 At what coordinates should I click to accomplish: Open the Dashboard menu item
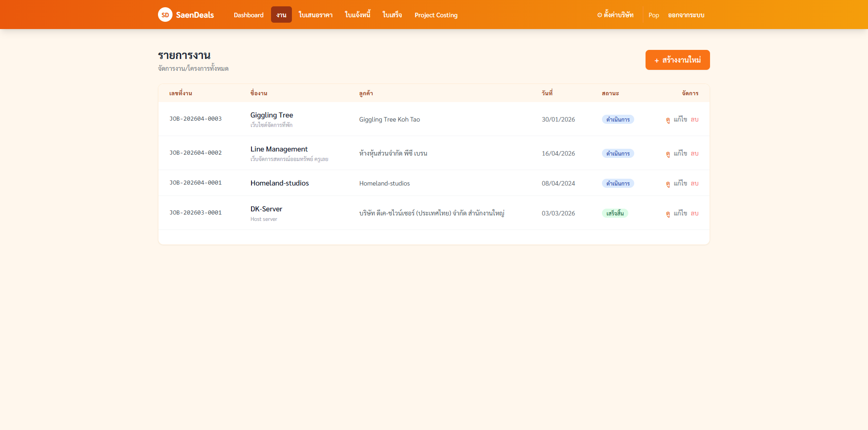click(248, 15)
